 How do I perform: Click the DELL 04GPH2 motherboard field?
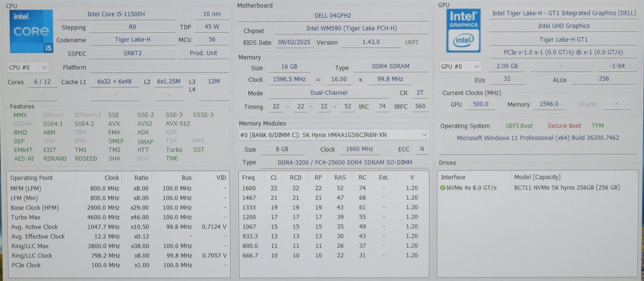333,16
